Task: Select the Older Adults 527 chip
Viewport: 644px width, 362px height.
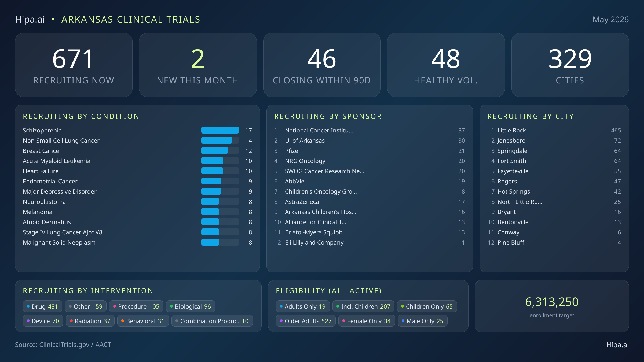Action: coord(306,321)
